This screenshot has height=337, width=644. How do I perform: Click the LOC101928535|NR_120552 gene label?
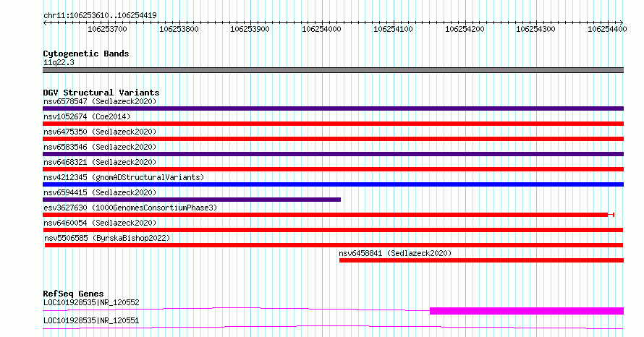(x=91, y=302)
